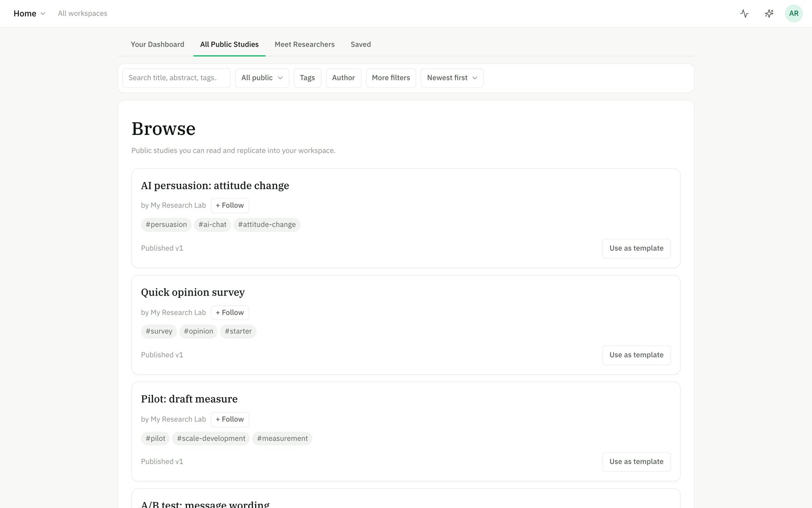Open the Author filter
The width and height of the screenshot is (812, 508).
[x=343, y=78]
